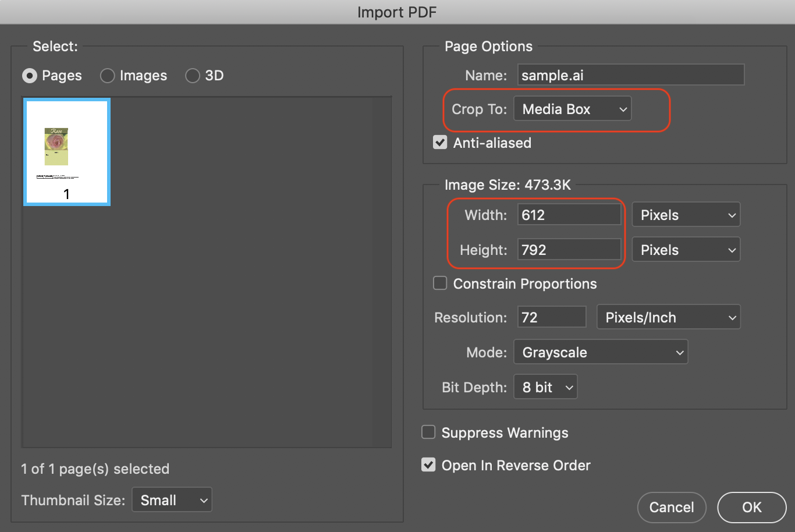
Task: Click the Name field containing sample.ai
Action: tap(630, 75)
